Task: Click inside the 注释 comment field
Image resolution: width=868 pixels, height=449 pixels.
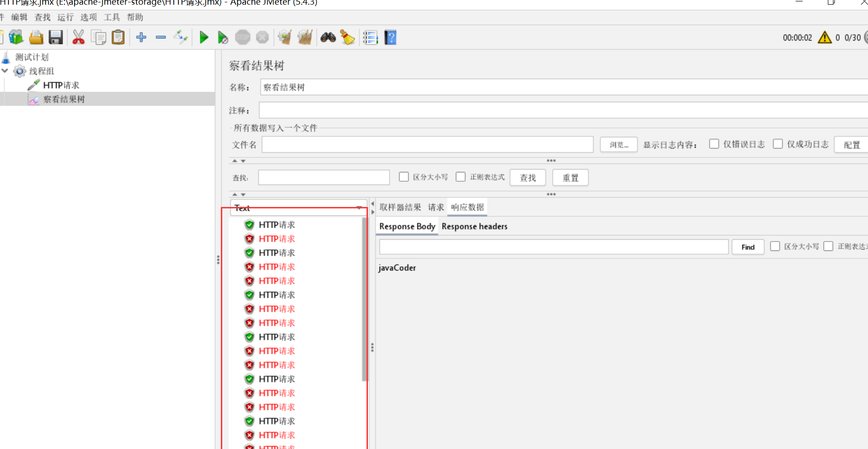Action: pyautogui.click(x=563, y=110)
